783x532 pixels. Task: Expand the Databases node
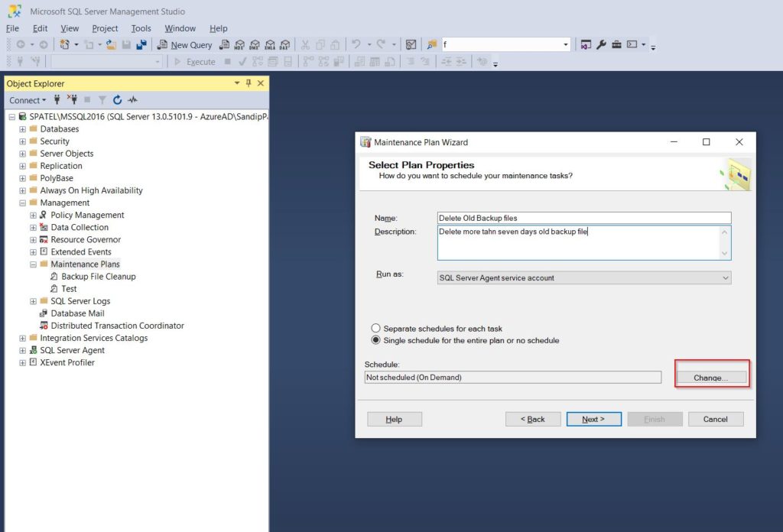[22, 128]
